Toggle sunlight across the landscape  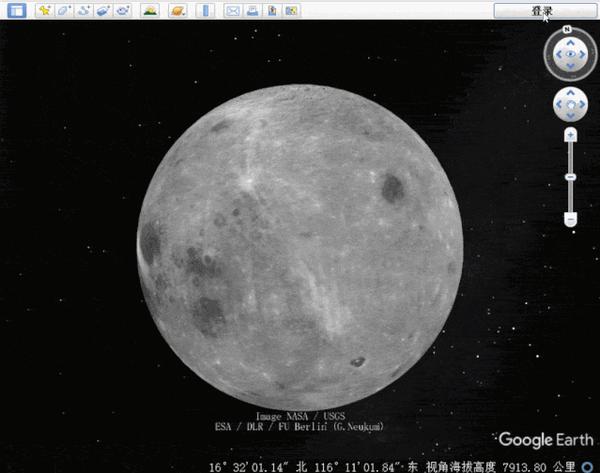(150, 11)
